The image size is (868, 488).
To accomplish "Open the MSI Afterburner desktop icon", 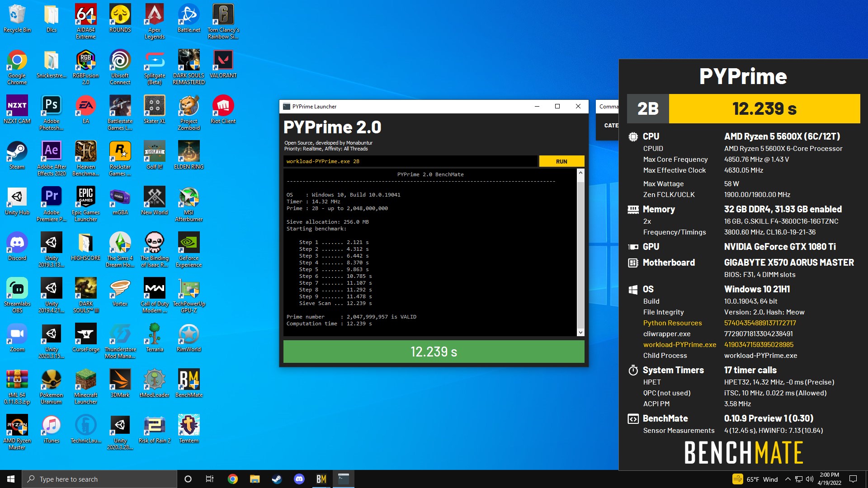I will pos(189,204).
